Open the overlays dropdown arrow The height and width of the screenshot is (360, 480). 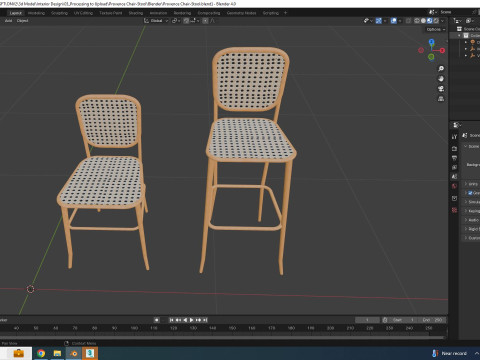[400, 21]
